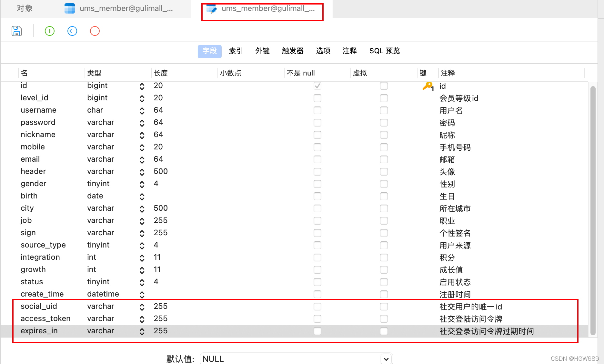Image resolution: width=604 pixels, height=364 pixels.
Task: Click the length 11 cell of growth row
Action: click(x=157, y=269)
